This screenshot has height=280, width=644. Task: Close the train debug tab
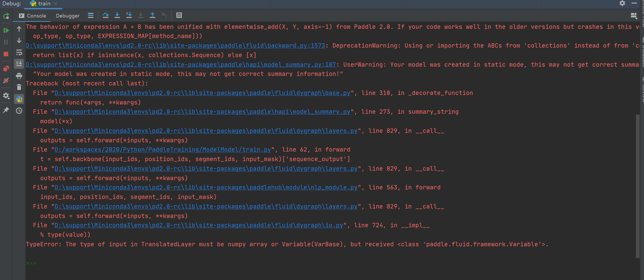click(x=56, y=4)
